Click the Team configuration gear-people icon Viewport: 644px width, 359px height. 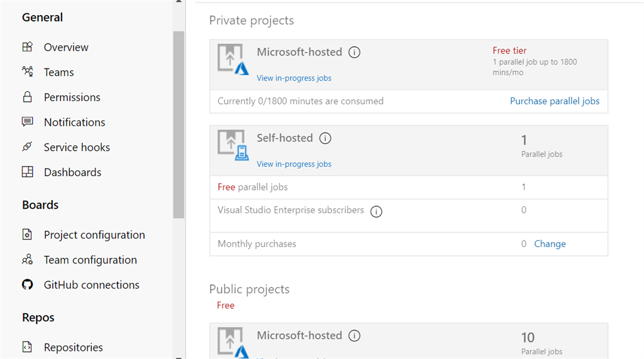coord(28,259)
